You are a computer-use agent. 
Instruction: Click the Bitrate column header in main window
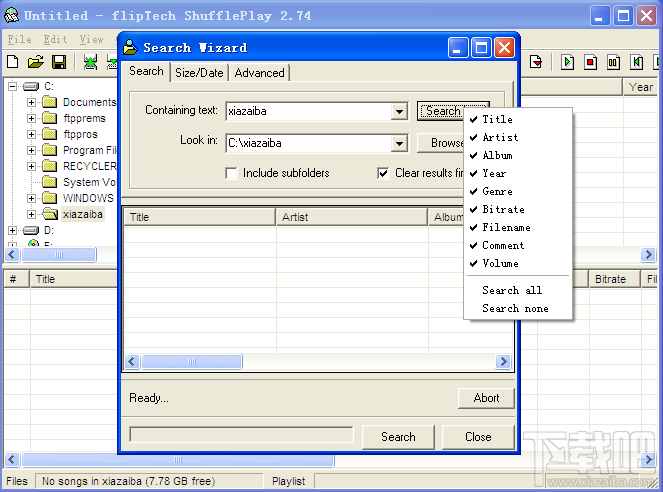pyautogui.click(x=614, y=279)
